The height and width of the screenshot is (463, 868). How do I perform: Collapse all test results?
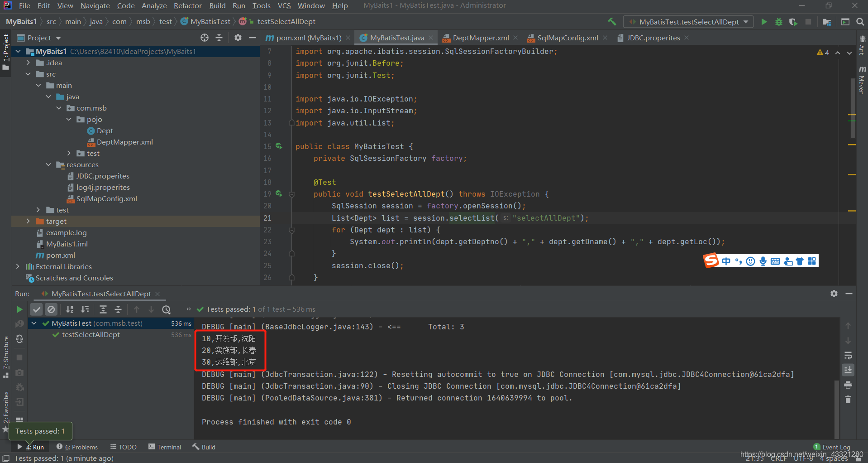click(x=118, y=309)
